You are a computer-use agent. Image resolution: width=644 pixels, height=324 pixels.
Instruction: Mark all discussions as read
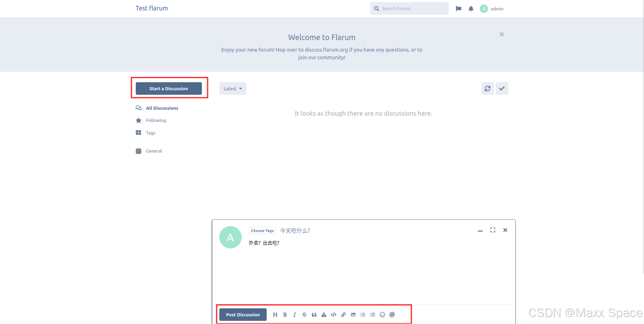tap(502, 88)
